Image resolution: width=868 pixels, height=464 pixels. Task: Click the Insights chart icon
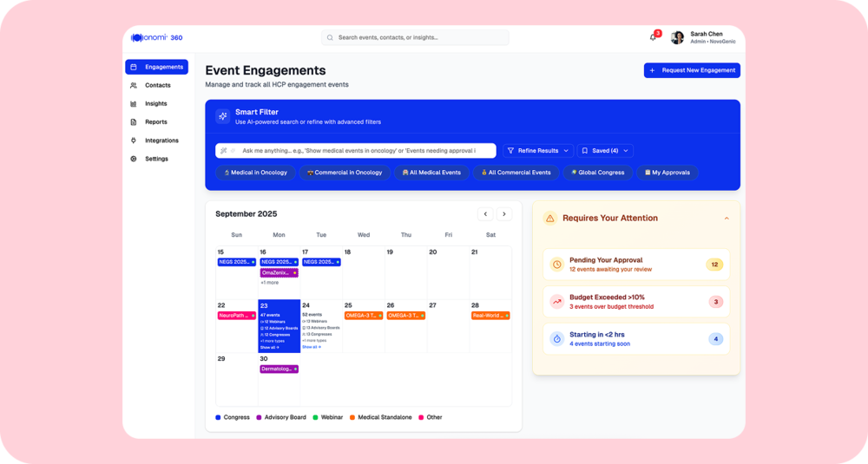coord(134,103)
